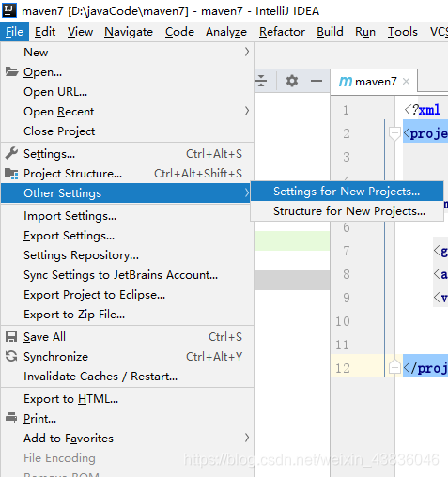
Task: Select Open Recent menu entry
Action: point(127,112)
